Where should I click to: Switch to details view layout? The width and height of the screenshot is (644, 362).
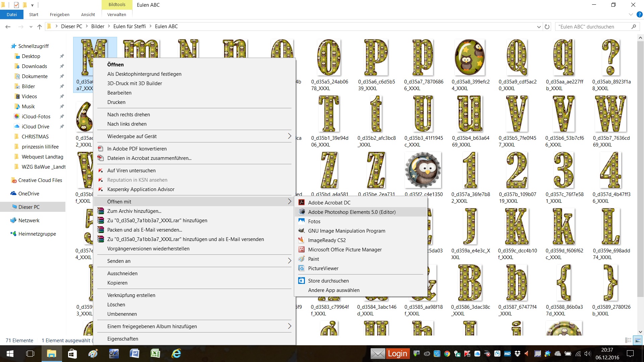click(628, 340)
